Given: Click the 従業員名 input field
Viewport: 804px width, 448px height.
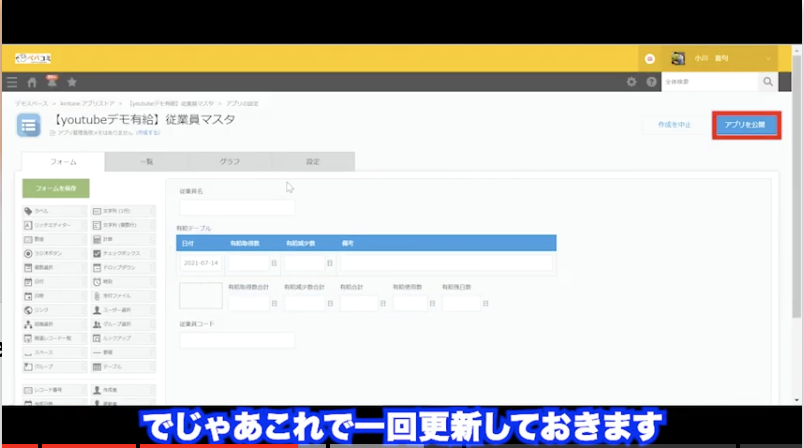Looking at the screenshot, I should tap(237, 207).
